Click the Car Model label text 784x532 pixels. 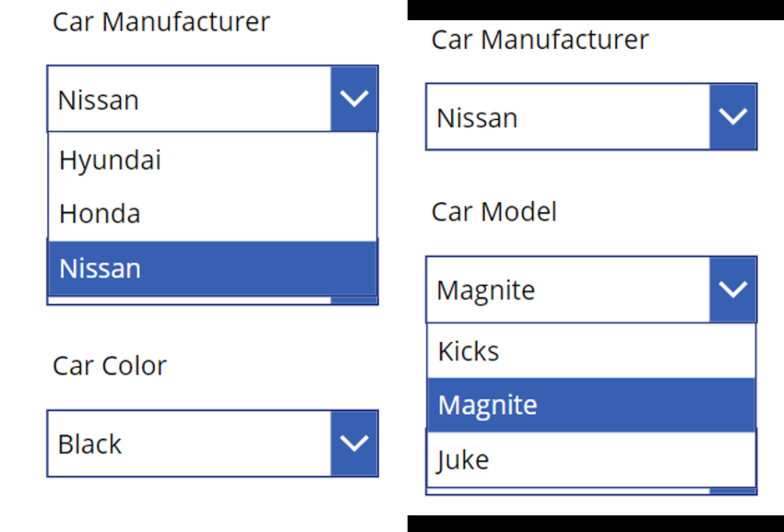point(494,211)
